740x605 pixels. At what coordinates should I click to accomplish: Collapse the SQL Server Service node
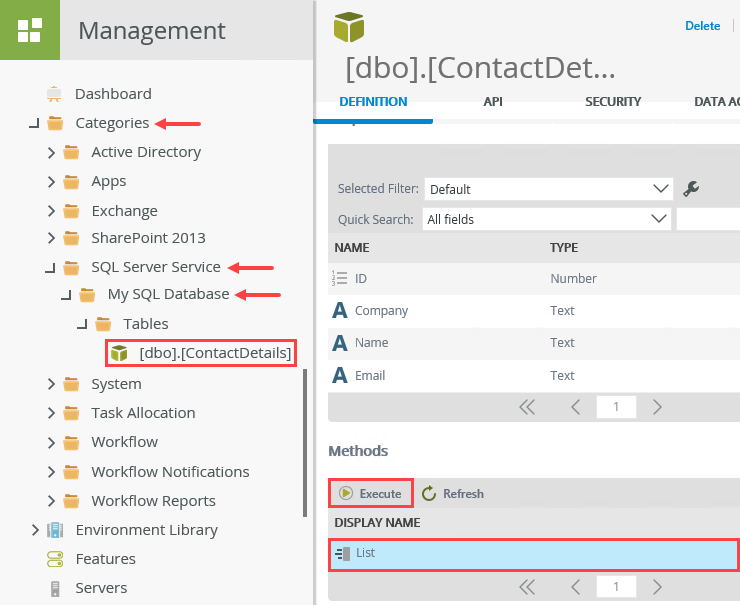[x=50, y=268]
